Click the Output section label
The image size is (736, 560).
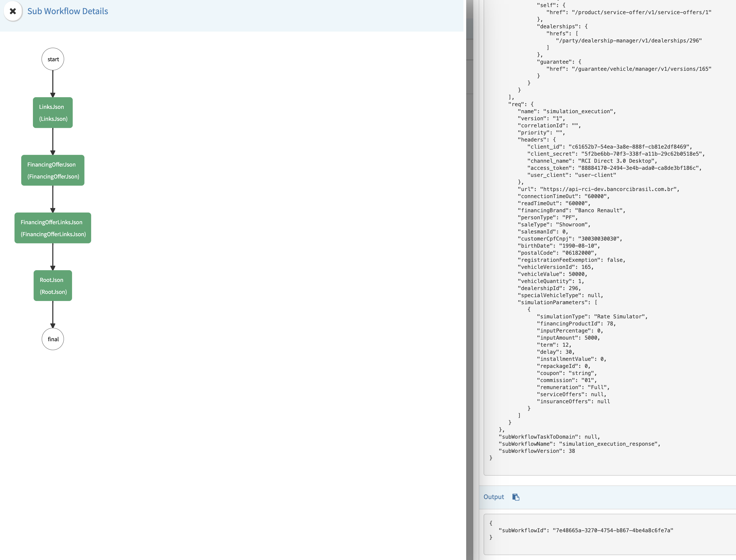494,497
